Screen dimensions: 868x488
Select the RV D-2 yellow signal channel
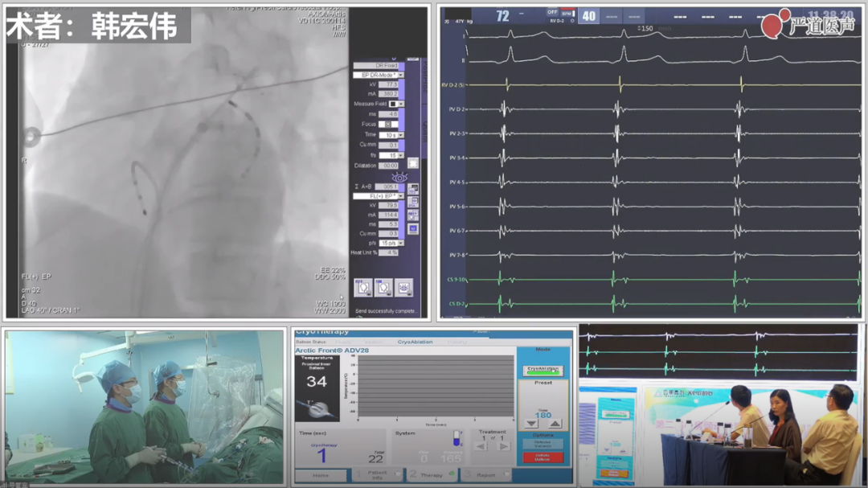pyautogui.click(x=454, y=84)
